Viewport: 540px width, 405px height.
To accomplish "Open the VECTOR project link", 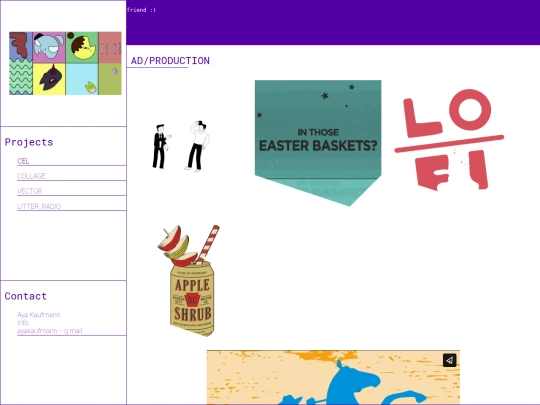I will (x=30, y=191).
